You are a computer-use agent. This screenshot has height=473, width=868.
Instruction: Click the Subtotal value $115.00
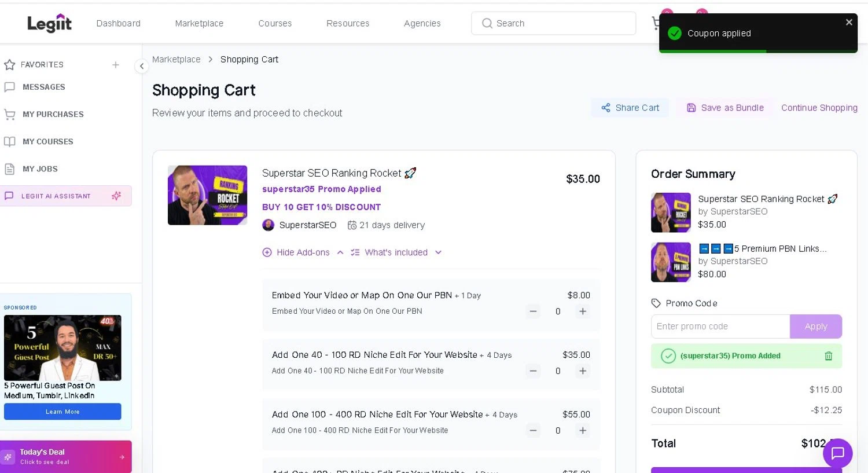(826, 390)
